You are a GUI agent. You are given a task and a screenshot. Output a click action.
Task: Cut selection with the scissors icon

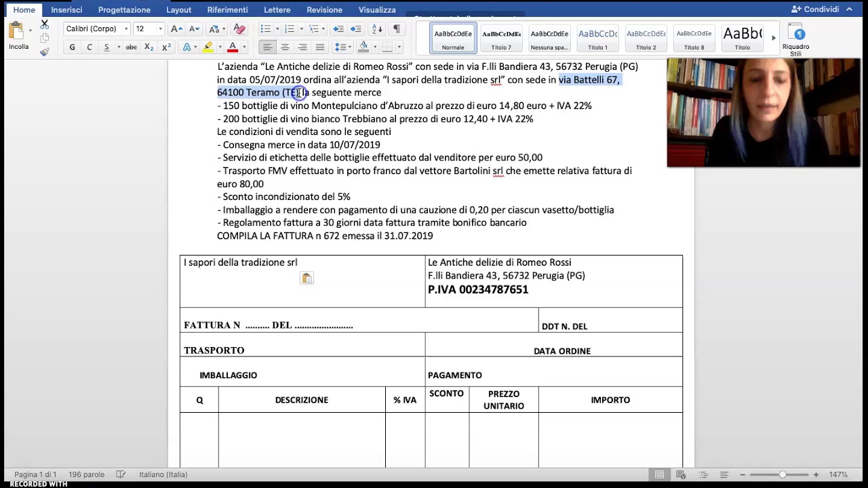[x=44, y=24]
